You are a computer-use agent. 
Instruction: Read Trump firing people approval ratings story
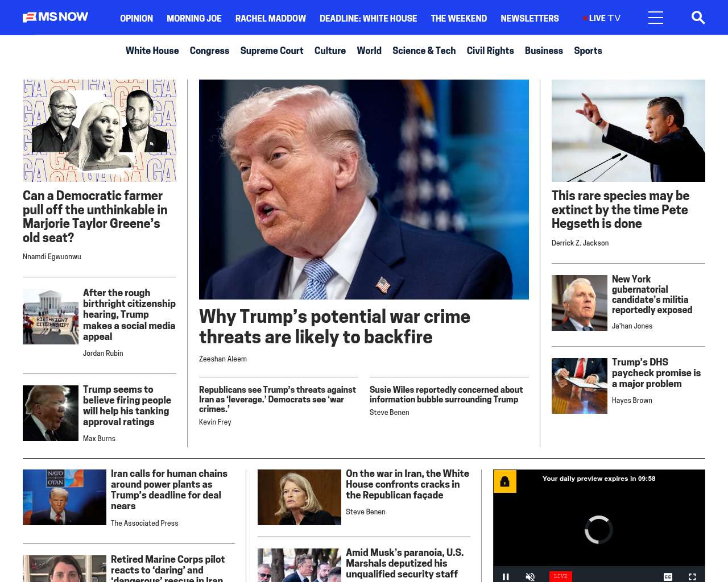pyautogui.click(x=127, y=405)
